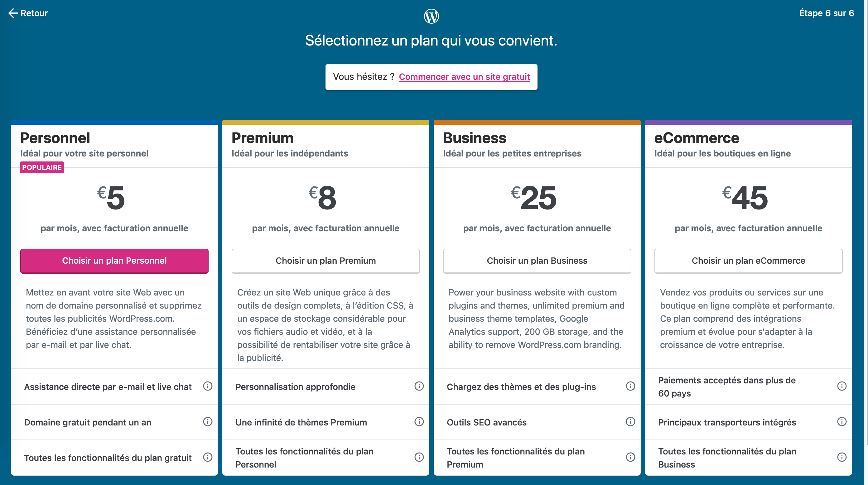Choose the Premium plan
868x485 pixels.
325,261
